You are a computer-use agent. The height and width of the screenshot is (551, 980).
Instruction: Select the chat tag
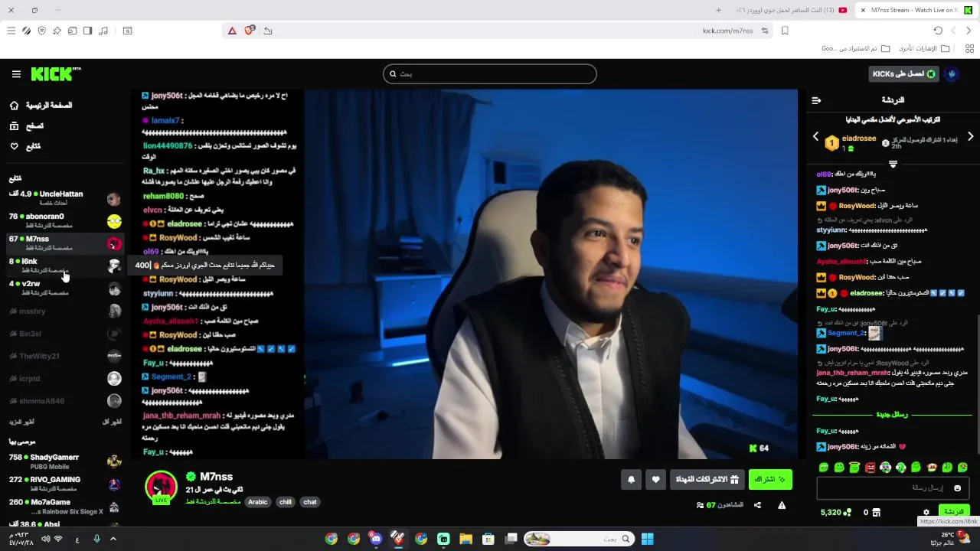pyautogui.click(x=310, y=502)
